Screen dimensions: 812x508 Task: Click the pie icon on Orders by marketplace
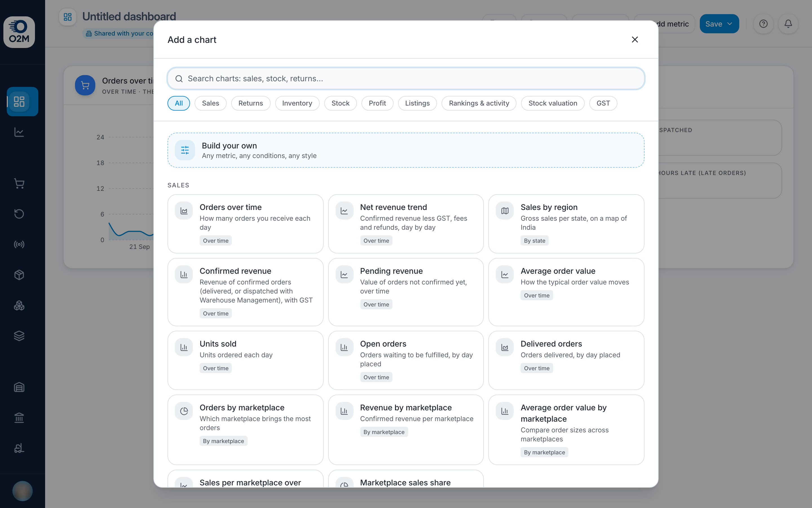(184, 411)
